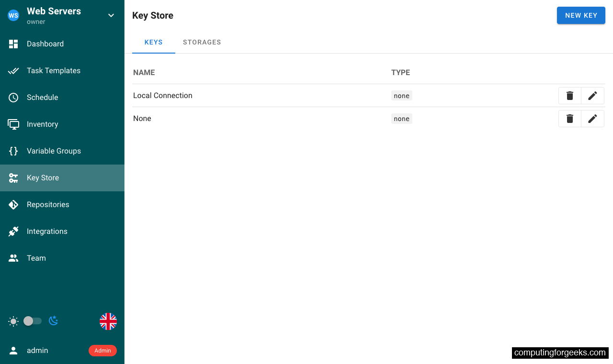Open Variable Groups using the braces icon
Viewport: 613px width, 364px height.
click(13, 151)
